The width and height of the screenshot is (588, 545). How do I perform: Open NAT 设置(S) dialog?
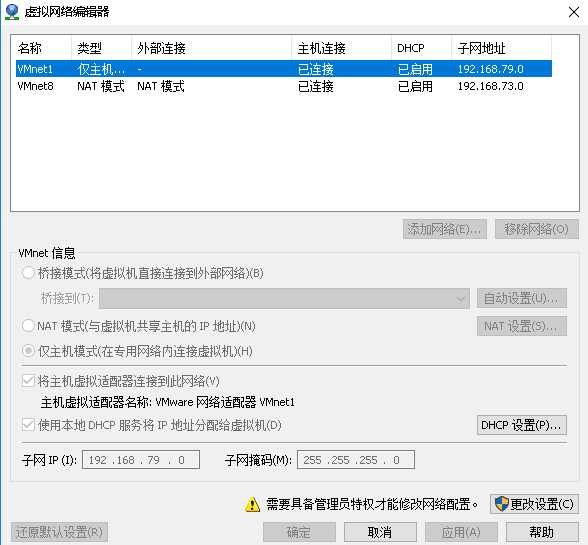[522, 326]
